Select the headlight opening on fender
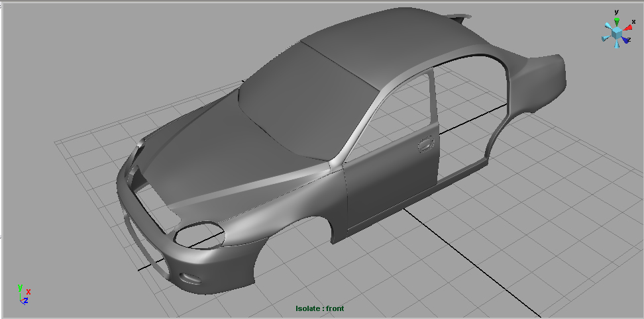 (199, 235)
